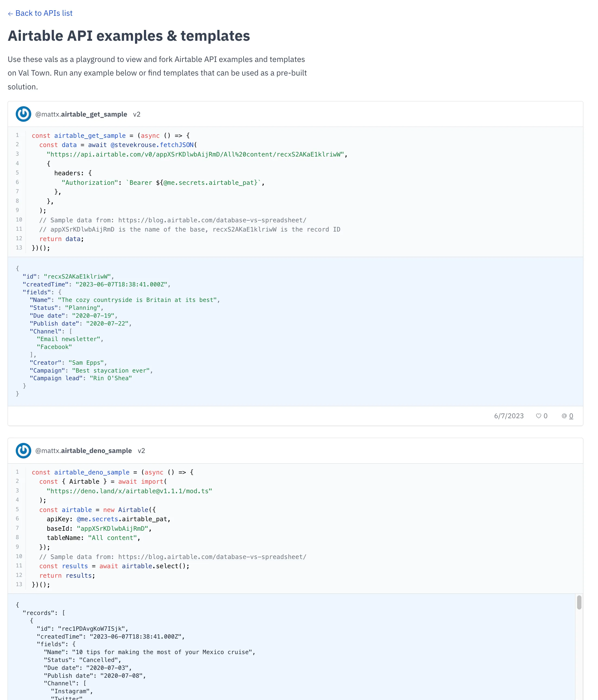
Task: Click the deno.land import URL in code
Action: [129, 491]
